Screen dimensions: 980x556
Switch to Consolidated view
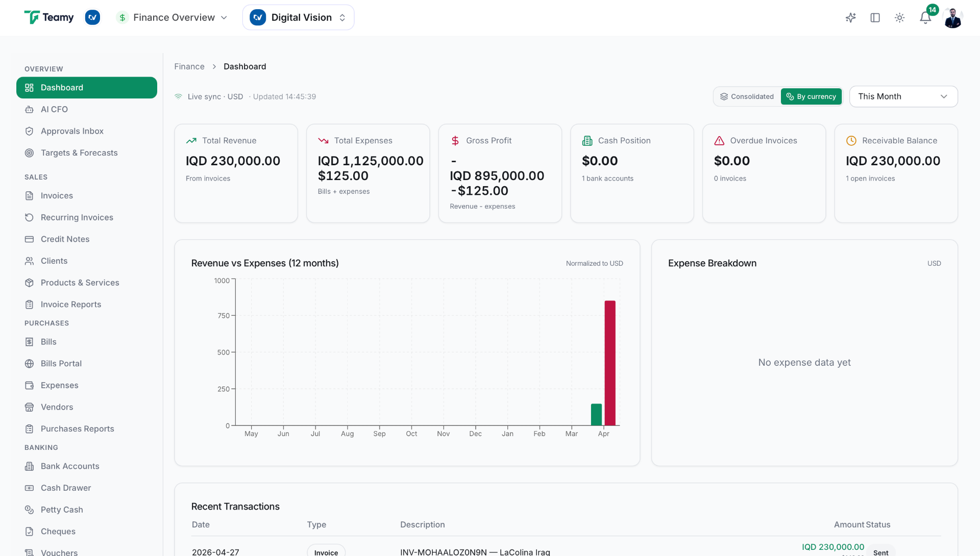click(747, 96)
